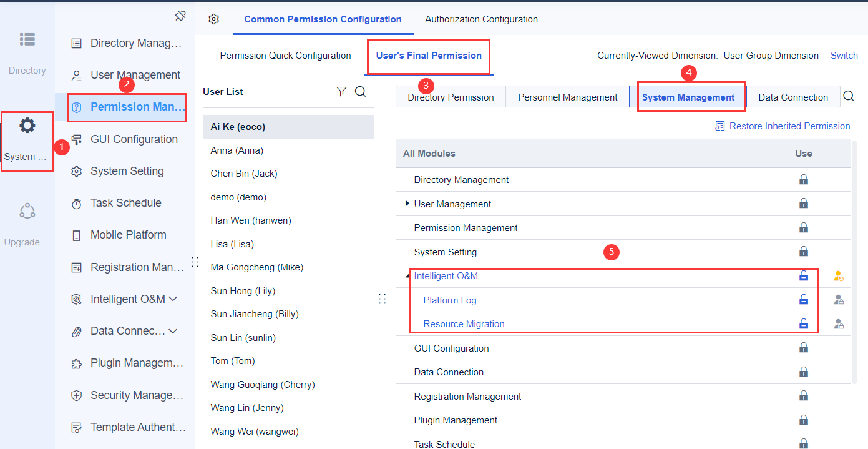Click yellow user icon in Intelligent O&M row

[839, 276]
